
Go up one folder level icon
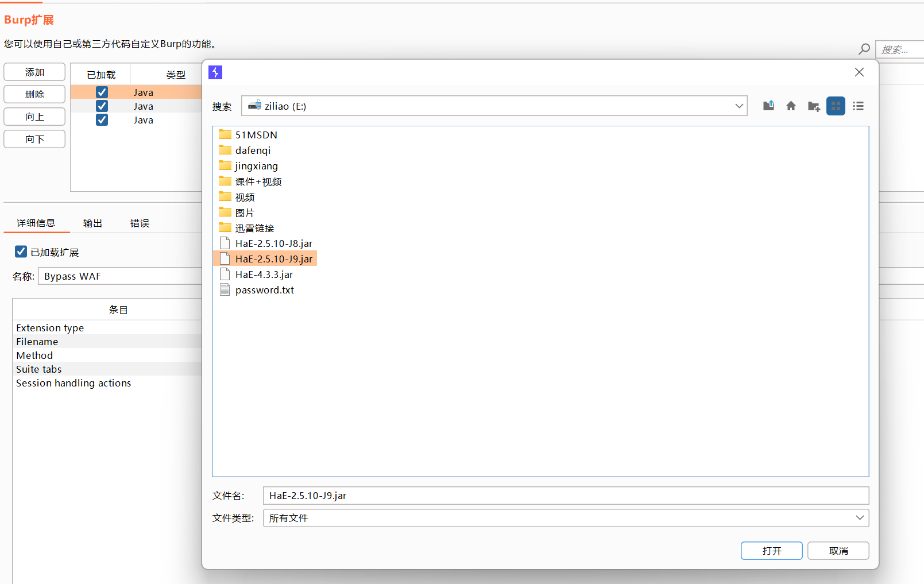click(768, 106)
